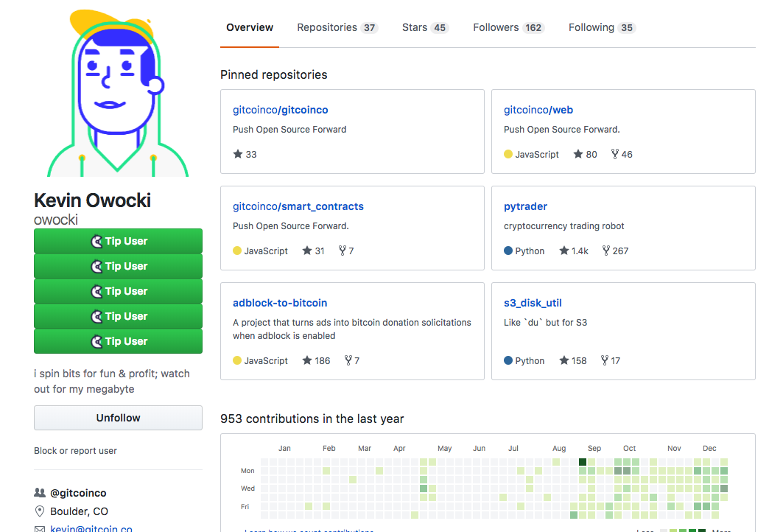Open the gitcoinco/web repository link

tap(538, 110)
